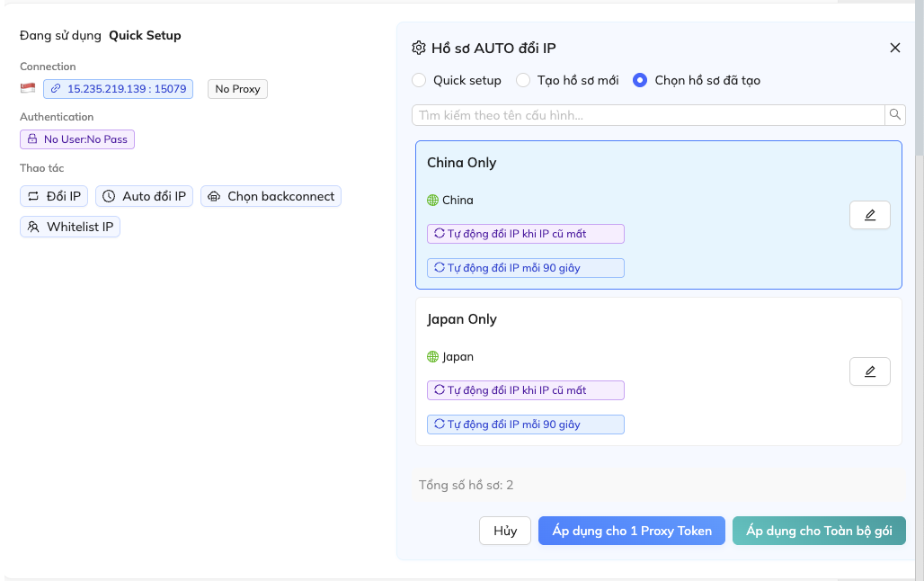This screenshot has height=581, width=924.
Task: Click Áp dụng cho Toàn bộ gói
Action: click(x=819, y=531)
